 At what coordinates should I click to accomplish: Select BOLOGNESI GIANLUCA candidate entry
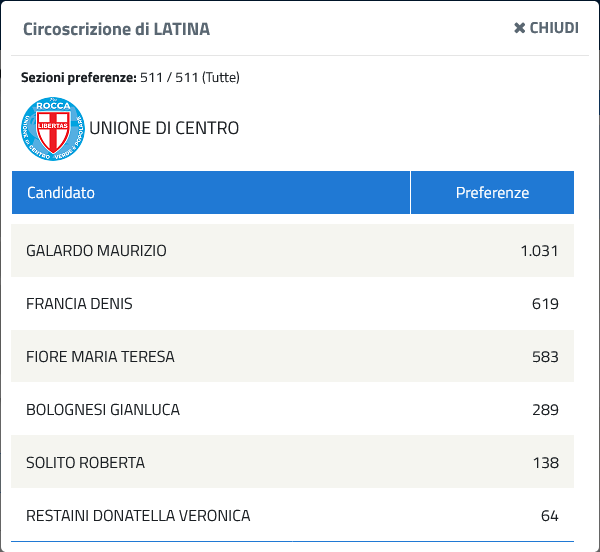click(x=103, y=410)
